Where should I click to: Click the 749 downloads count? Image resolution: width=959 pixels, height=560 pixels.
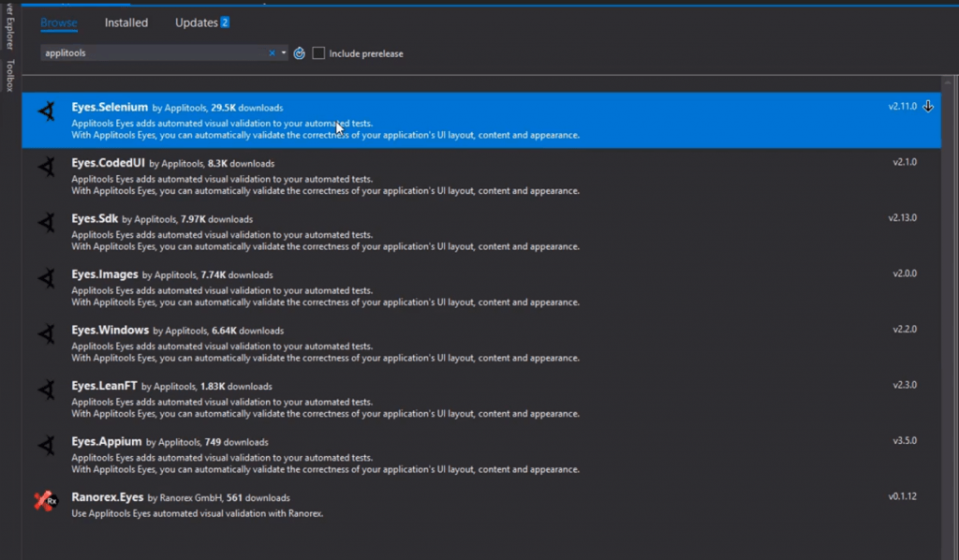(237, 442)
